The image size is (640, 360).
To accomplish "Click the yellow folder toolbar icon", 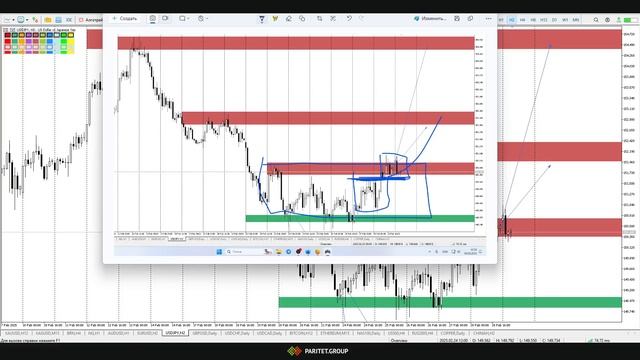I will pos(48,20).
